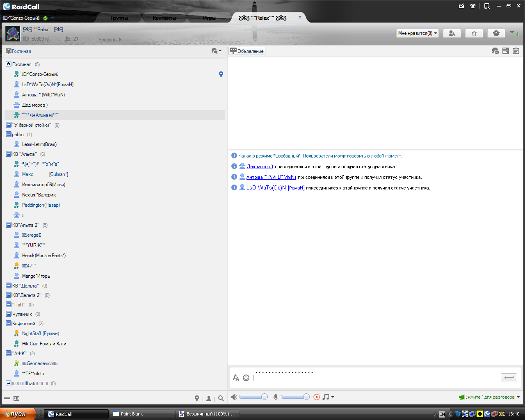Viewport: 525px width, 420px height.
Task: Open the LsD*WaTs(Oo)N*[РомаН] link in chat
Action: coord(275,188)
